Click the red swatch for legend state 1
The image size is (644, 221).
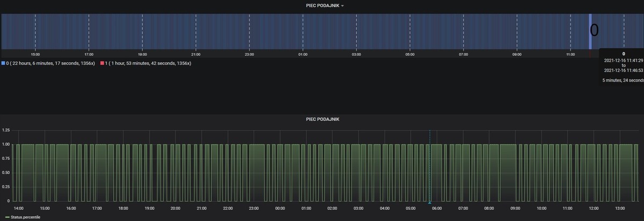[x=103, y=63]
